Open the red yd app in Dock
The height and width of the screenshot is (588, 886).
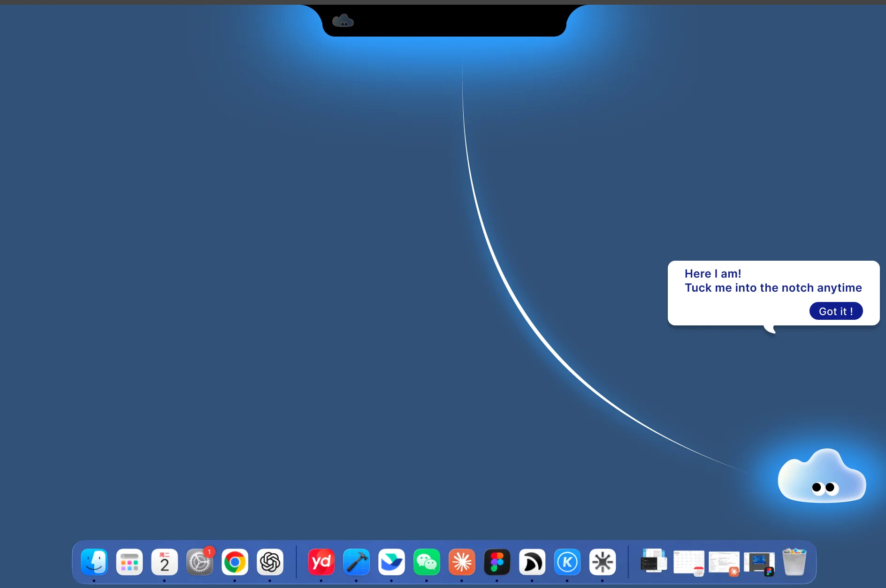point(321,562)
